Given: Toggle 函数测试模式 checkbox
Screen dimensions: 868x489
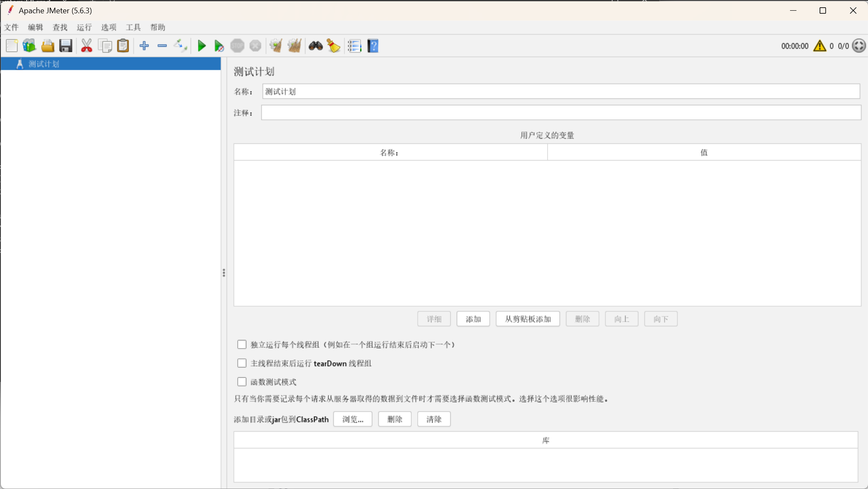Looking at the screenshot, I should click(x=242, y=382).
